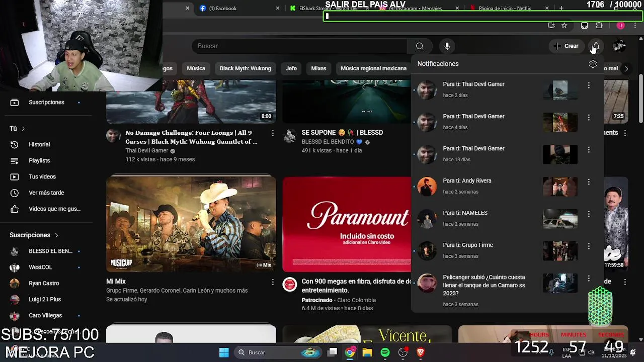Image resolution: width=644 pixels, height=362 pixels.
Task: Click the SE SUPONE BLESSD video title
Action: [x=342, y=133]
